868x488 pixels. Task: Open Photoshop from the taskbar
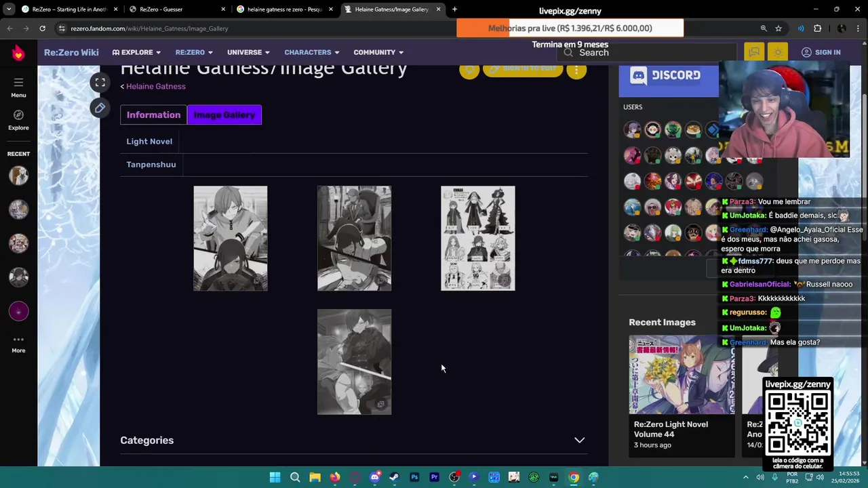(x=414, y=477)
